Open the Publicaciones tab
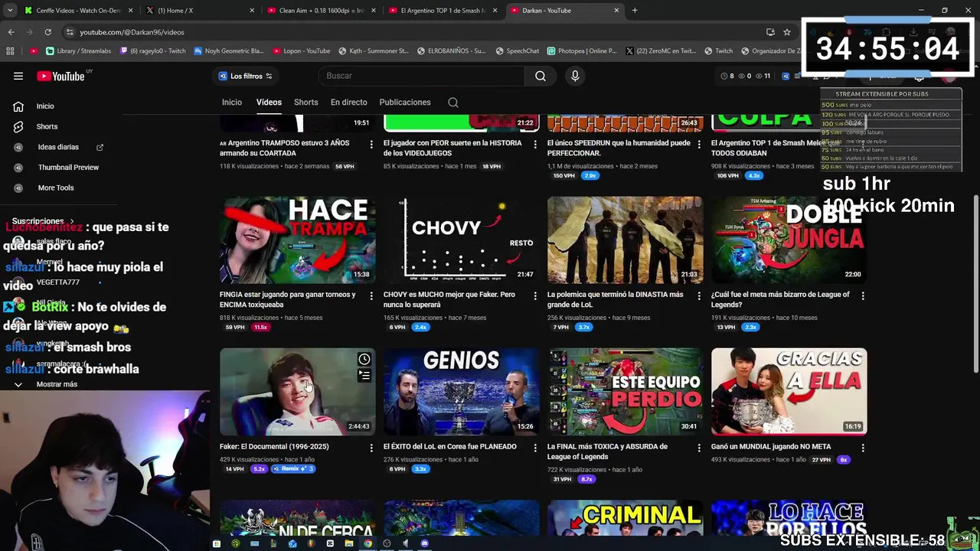980x551 pixels. 405,103
